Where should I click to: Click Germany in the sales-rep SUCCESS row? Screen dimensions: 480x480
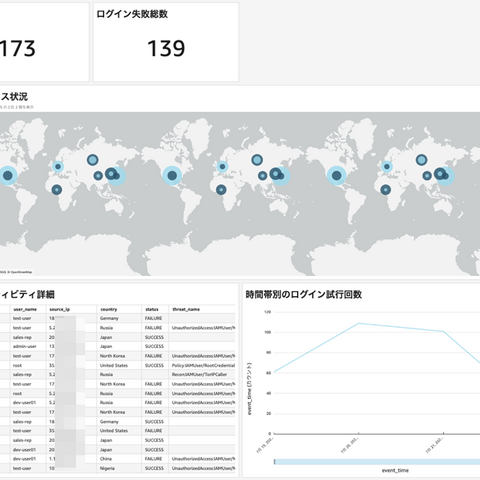(109, 421)
